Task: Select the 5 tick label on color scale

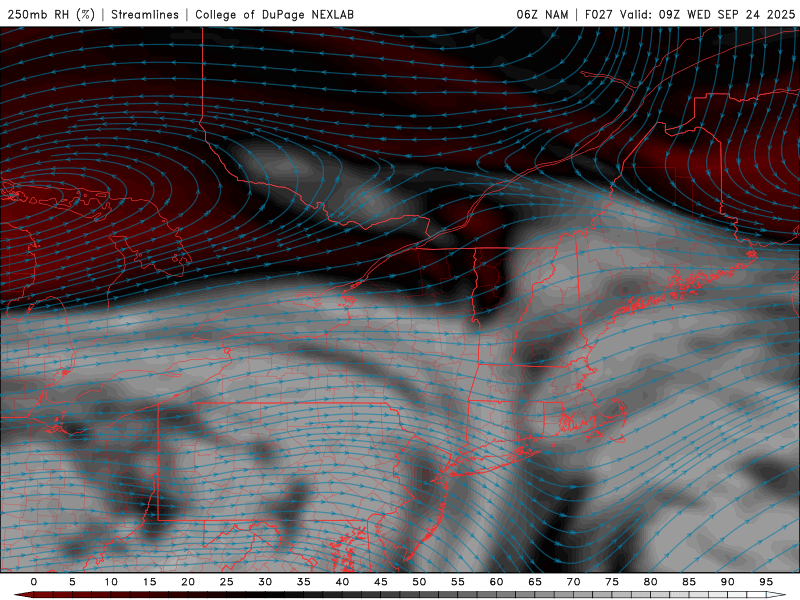Action: tap(72, 582)
